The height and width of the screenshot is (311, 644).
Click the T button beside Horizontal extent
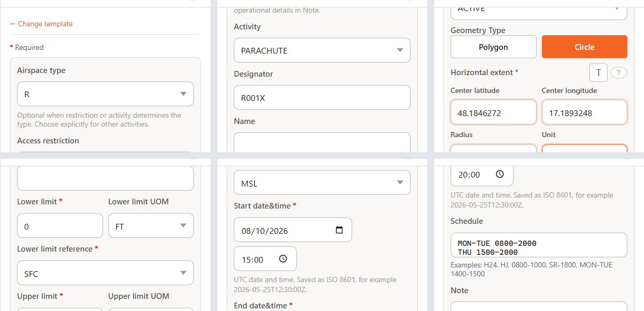(598, 72)
